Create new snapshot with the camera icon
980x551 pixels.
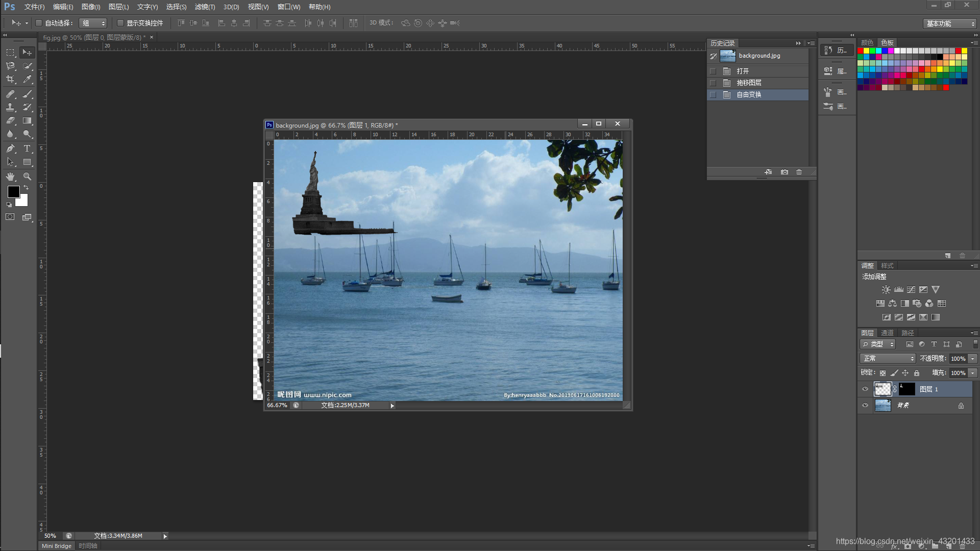click(x=784, y=172)
